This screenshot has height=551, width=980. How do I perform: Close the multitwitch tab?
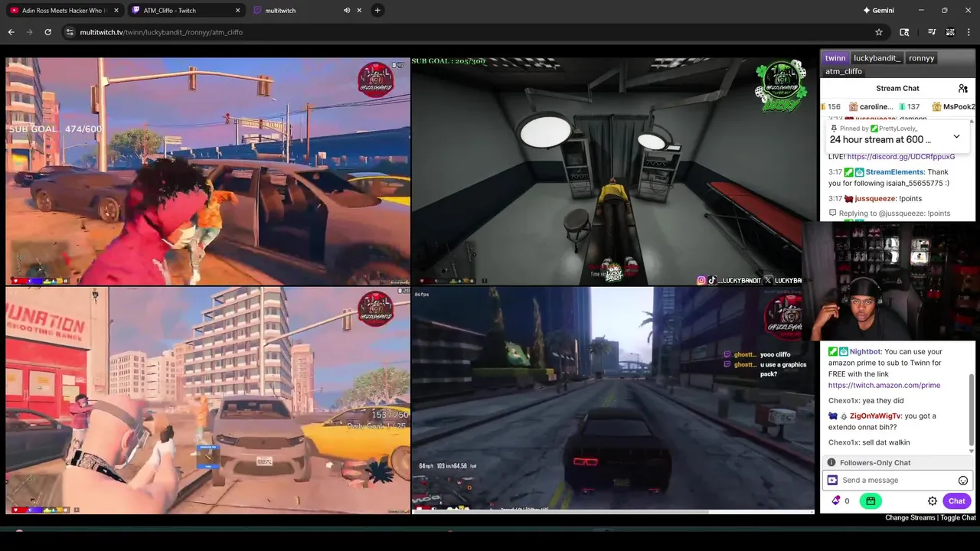(x=361, y=11)
